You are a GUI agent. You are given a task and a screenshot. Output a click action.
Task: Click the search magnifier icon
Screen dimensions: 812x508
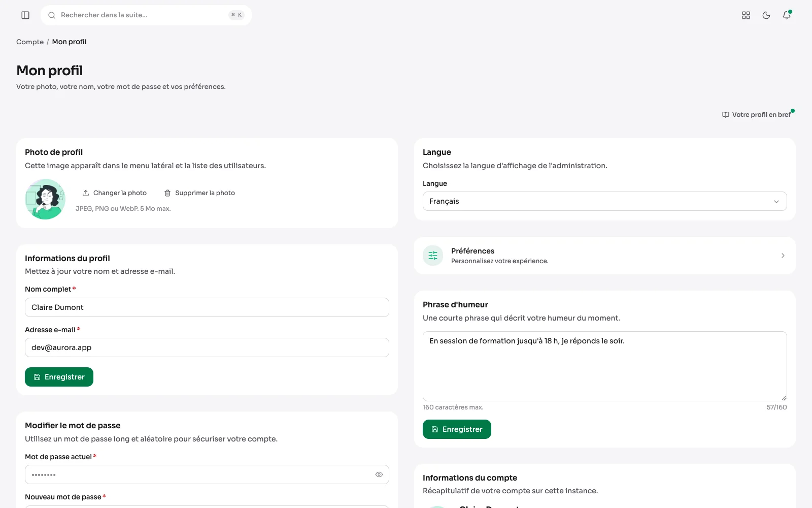coord(52,15)
